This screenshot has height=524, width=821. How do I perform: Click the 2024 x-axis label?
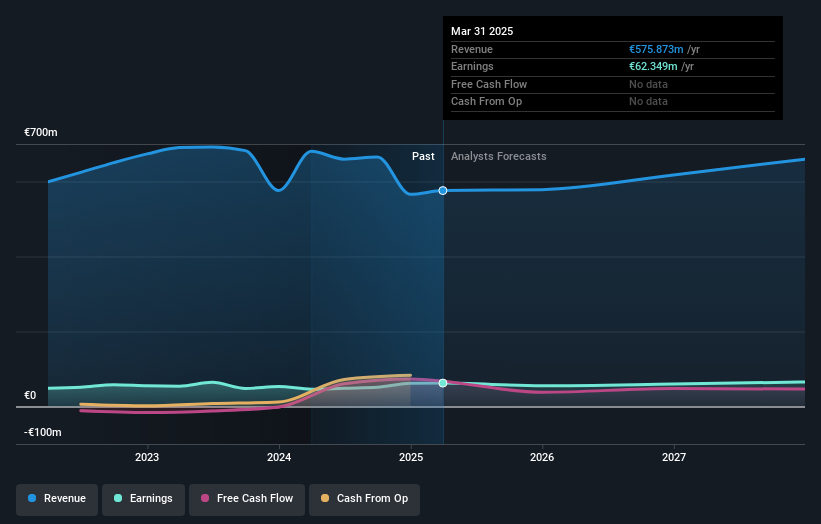point(279,458)
